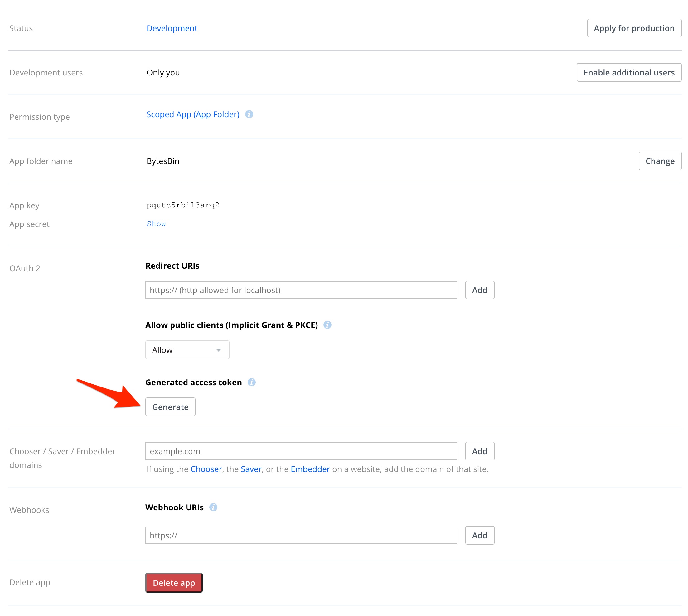Click the Generate access token button
This screenshot has height=616, width=688.
pyautogui.click(x=170, y=407)
